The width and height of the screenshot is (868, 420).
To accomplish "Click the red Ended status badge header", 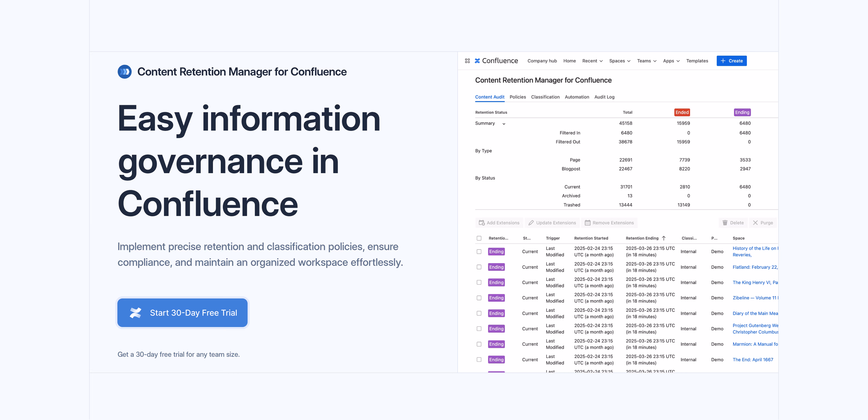I will (682, 112).
